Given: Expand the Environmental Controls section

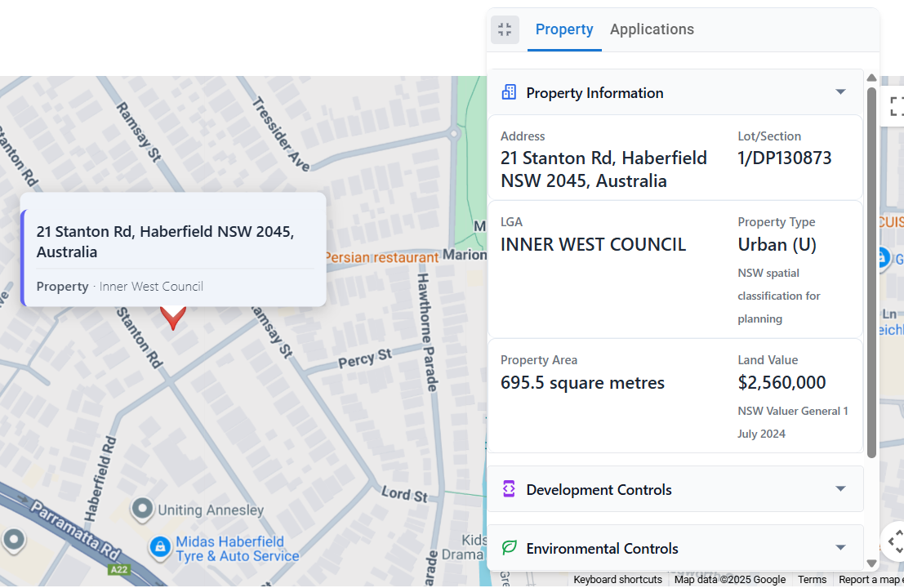Looking at the screenshot, I should [x=840, y=548].
